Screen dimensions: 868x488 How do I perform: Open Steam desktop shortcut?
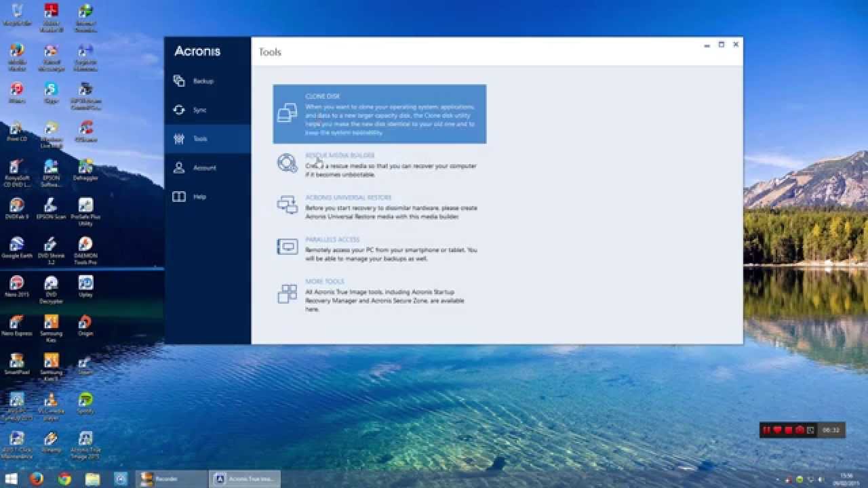pyautogui.click(x=85, y=365)
